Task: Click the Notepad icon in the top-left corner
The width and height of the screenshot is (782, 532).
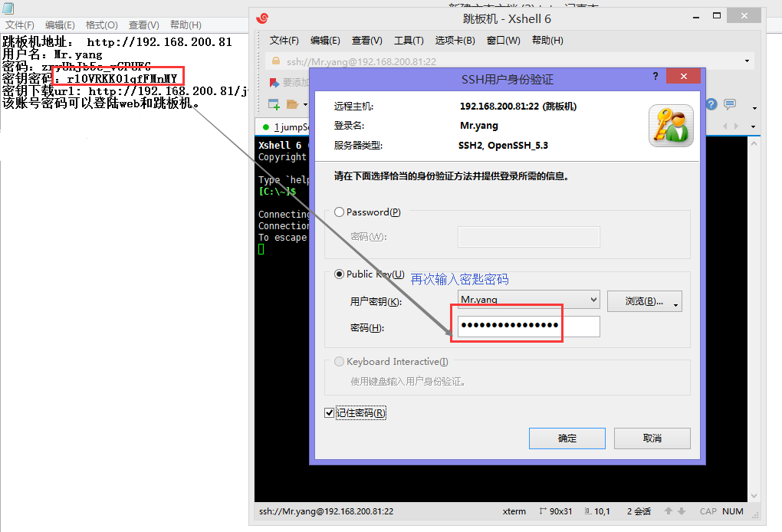Action: 8,8
